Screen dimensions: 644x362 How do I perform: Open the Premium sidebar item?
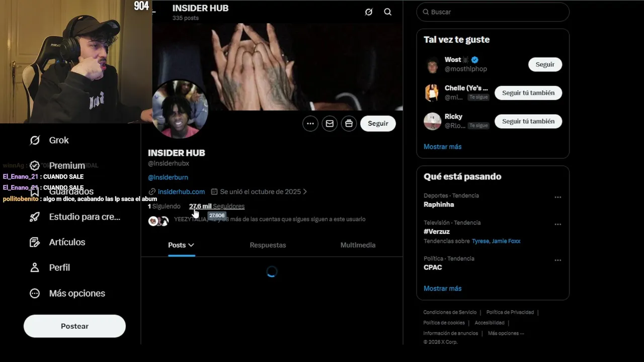(66, 165)
